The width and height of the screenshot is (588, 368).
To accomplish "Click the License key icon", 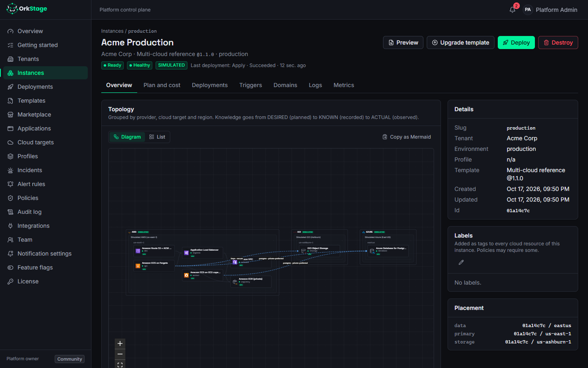I will point(11,281).
